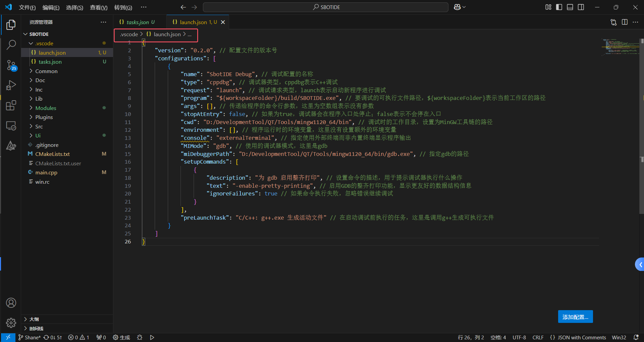Open the Extensions view icon
Viewport: 644px width, 342px height.
pos(11,105)
